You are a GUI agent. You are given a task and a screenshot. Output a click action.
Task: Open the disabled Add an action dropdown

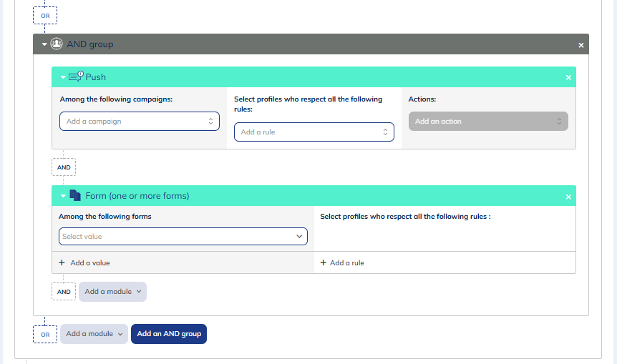tap(488, 122)
